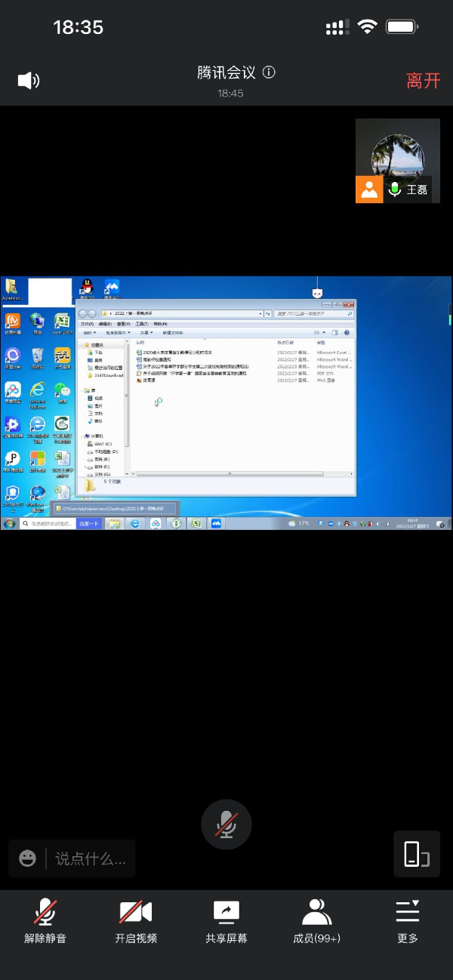Click the Windows Start button in shared screen
This screenshot has width=453, height=980.
(9, 523)
